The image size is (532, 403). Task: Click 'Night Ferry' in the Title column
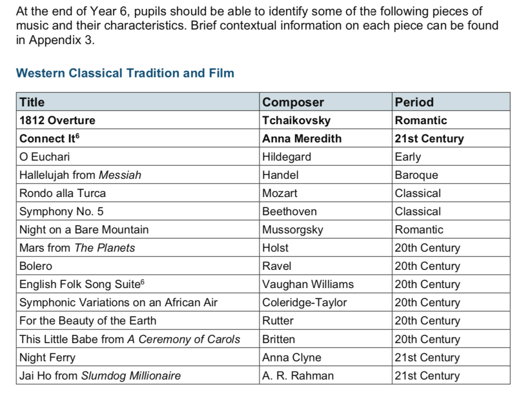coord(47,358)
